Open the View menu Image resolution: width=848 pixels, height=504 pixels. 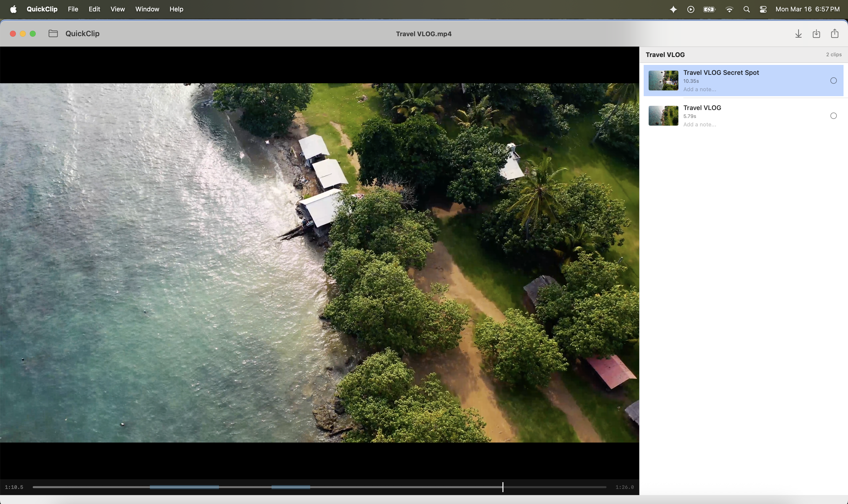tap(118, 9)
